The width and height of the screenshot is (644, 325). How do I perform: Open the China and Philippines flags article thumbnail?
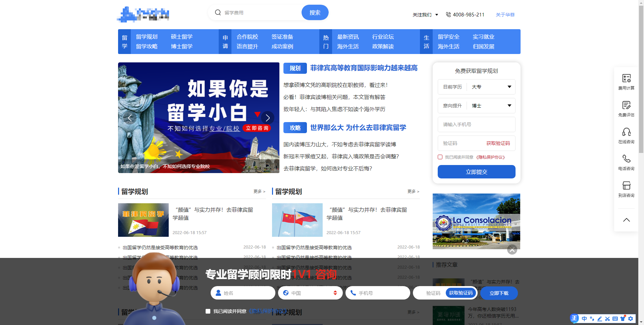(297, 220)
